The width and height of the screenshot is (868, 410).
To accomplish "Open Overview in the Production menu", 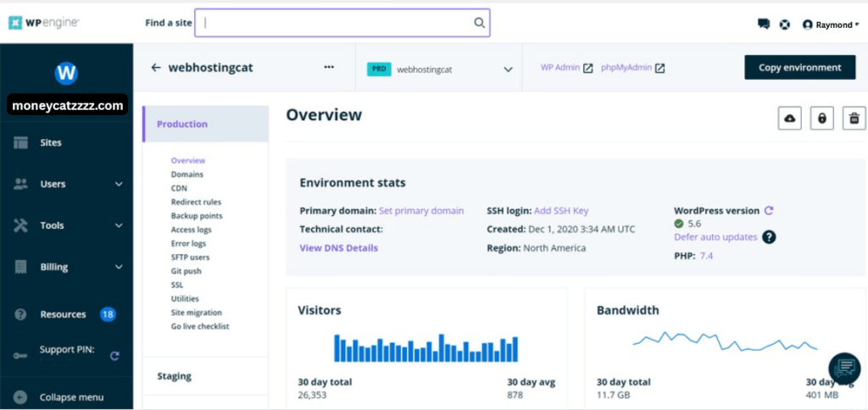I will coord(188,160).
